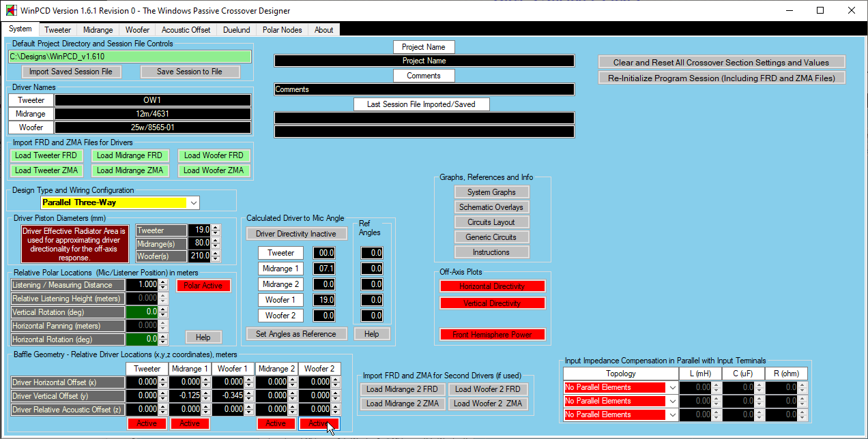
Task: Open the Acoustic Offset tab
Action: (186, 30)
